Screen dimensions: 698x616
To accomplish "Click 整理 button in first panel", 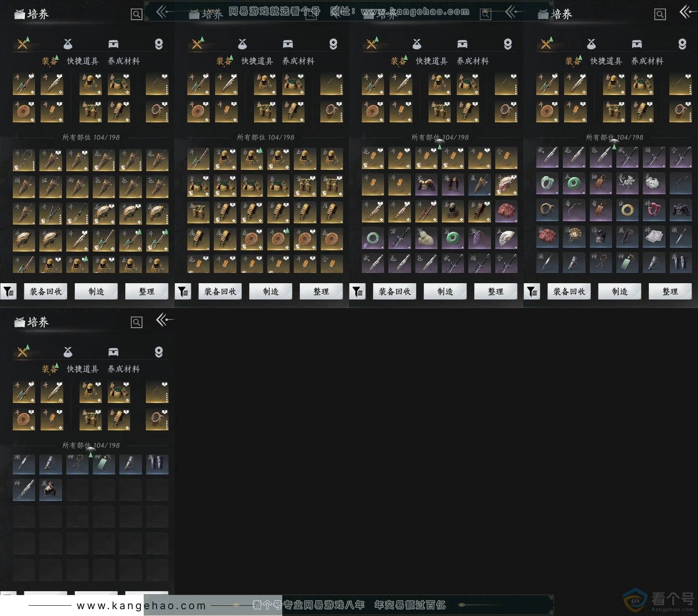I will pos(147,292).
